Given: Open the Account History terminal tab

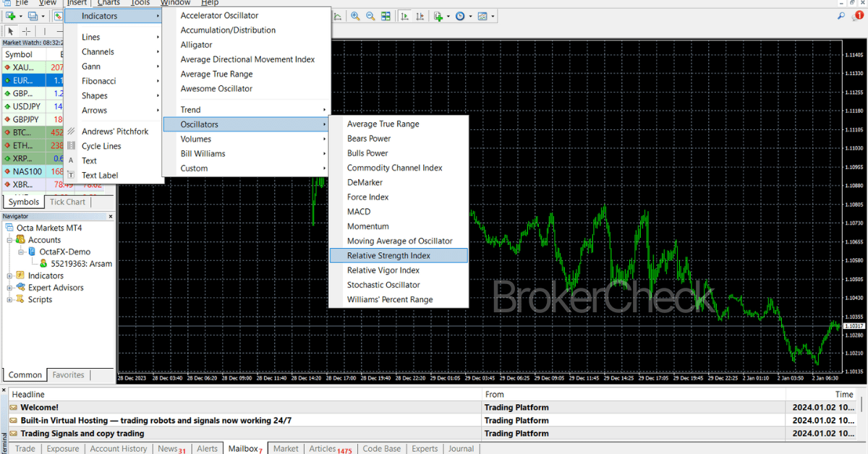Looking at the screenshot, I should click(118, 448).
